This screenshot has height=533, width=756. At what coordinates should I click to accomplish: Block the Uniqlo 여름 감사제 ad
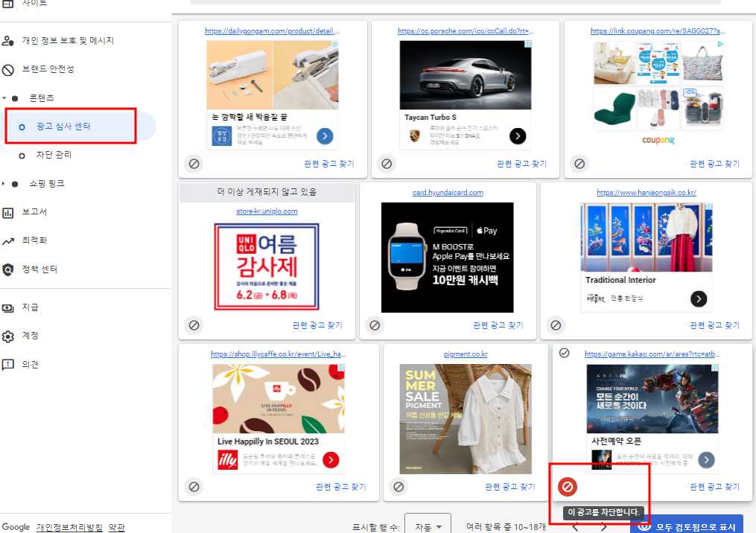194,325
